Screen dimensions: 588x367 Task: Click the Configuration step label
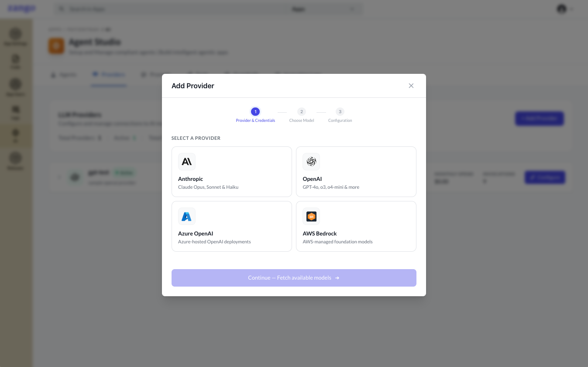340,121
